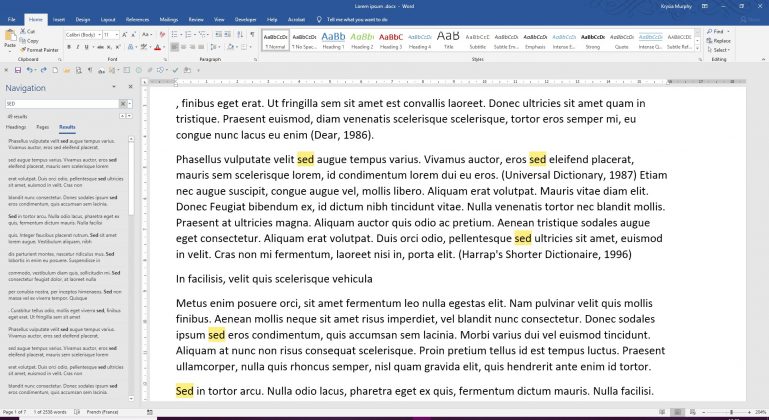Screen dimensions: 769x420
Task: Apply the Heading 2 style
Action: pos(362,40)
